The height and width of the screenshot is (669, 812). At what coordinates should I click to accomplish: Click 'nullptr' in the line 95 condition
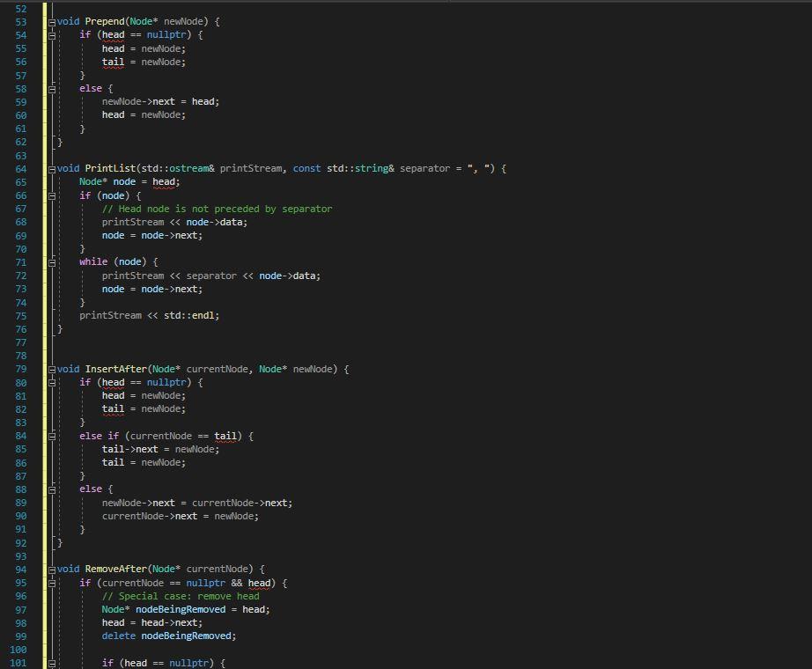(205, 583)
